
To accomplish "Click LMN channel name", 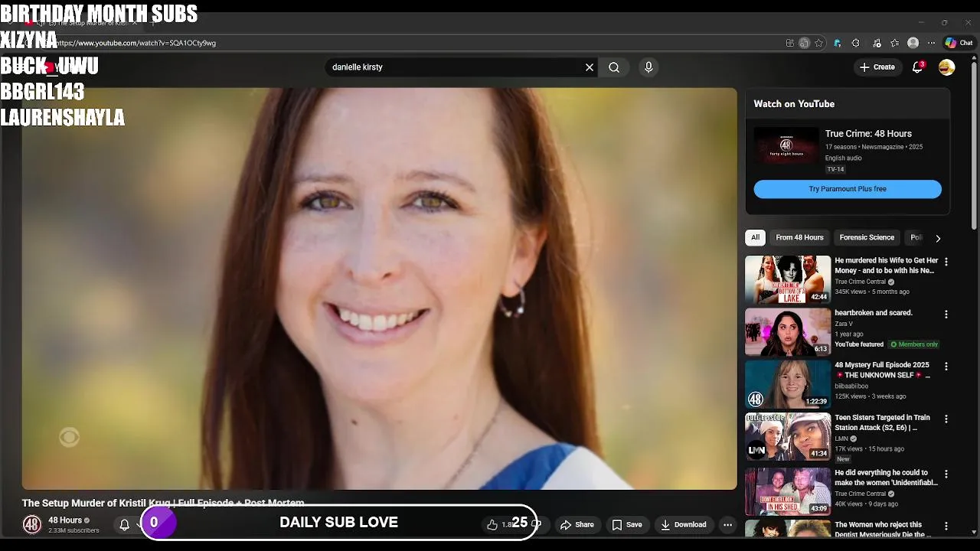I will (x=841, y=439).
